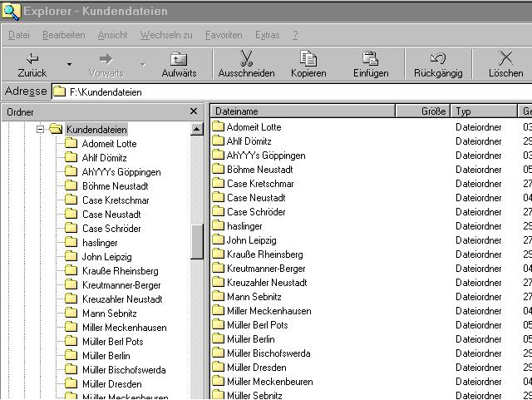Open the Favoriten menu
The image size is (532, 400).
(x=224, y=35)
